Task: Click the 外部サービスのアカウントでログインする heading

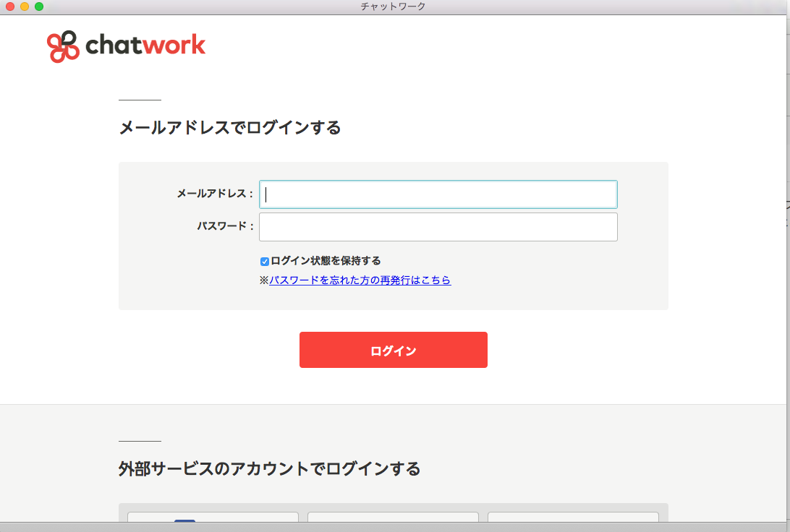Action: (x=270, y=468)
